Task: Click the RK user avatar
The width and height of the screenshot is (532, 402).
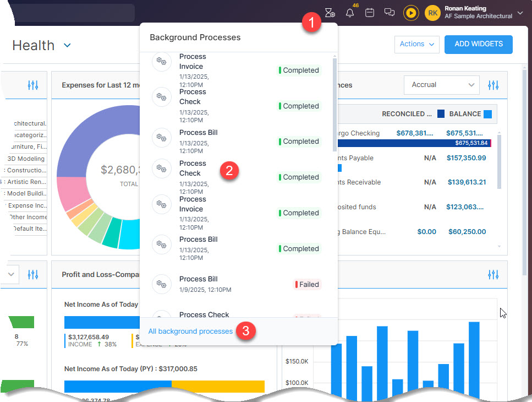Action: pyautogui.click(x=432, y=13)
